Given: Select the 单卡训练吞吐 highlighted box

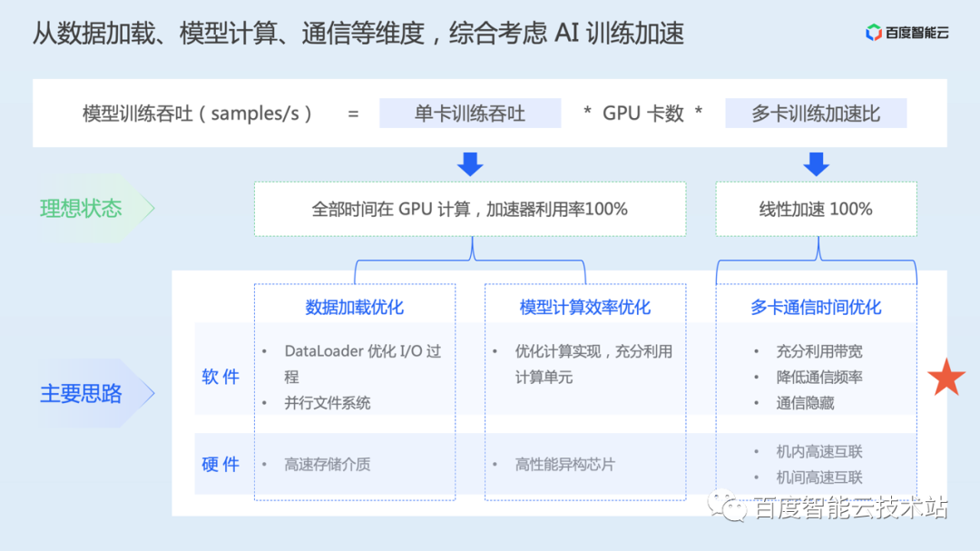Looking at the screenshot, I should coord(469,113).
